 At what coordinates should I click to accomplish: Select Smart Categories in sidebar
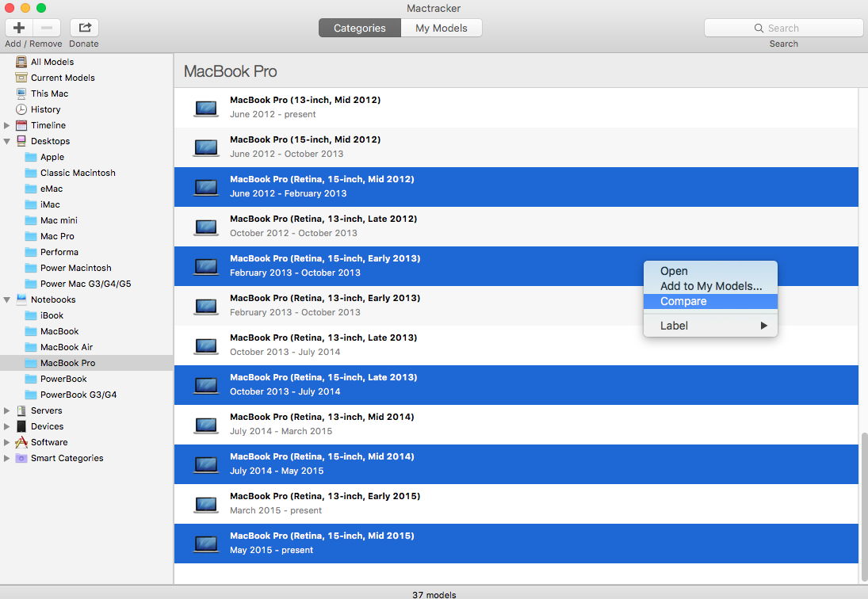59,458
